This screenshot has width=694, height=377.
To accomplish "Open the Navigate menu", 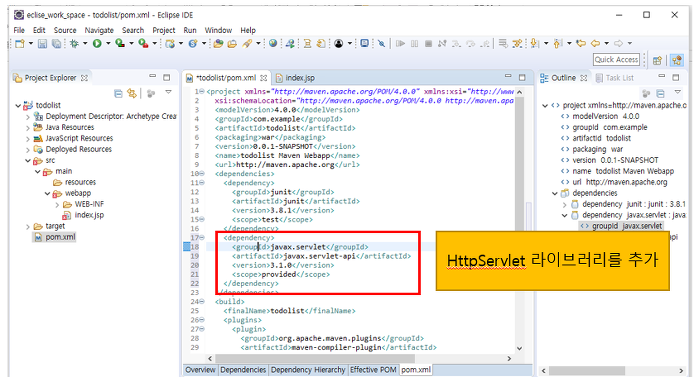I will 99,30.
